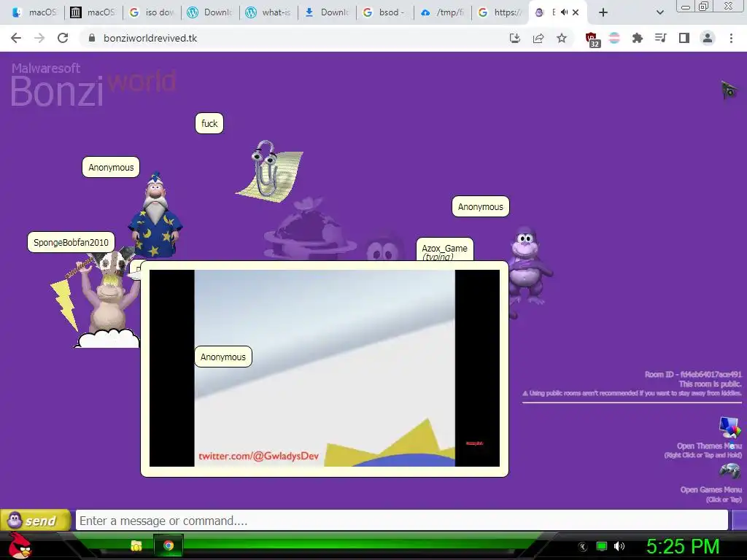Viewport: 747px width, 560px height.
Task: Go back with the browser back arrow
Action: pyautogui.click(x=16, y=38)
